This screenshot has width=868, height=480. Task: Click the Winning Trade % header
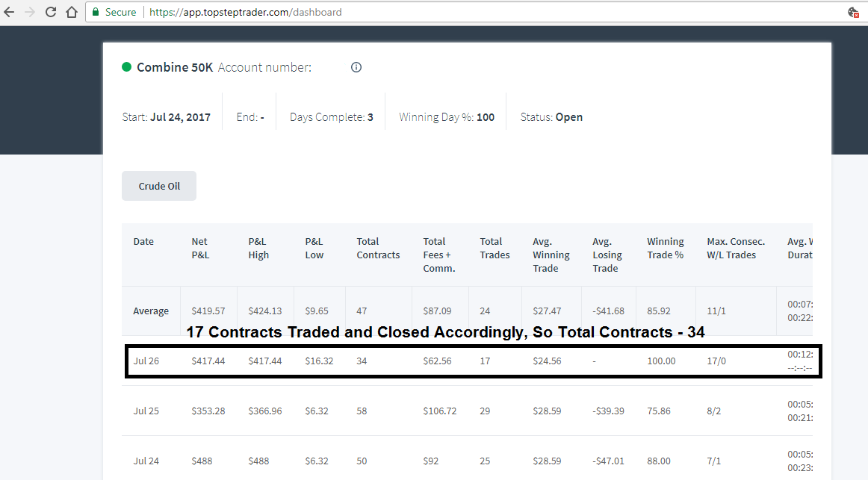[x=666, y=249]
